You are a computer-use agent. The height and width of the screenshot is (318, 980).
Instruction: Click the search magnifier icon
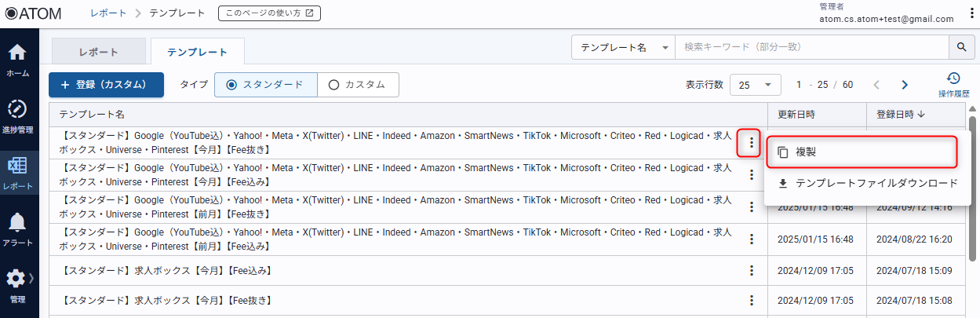pyautogui.click(x=961, y=47)
